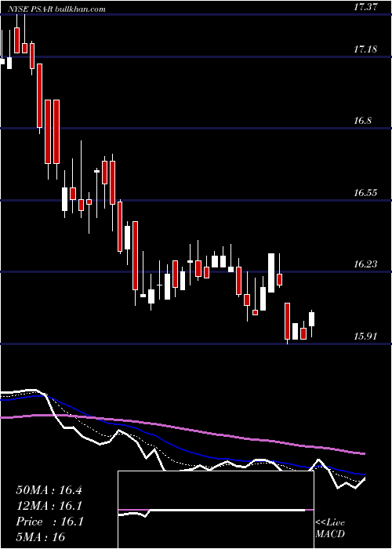392x549 pixels.
Task: Click the pink 50MA line
Action: 182,428
